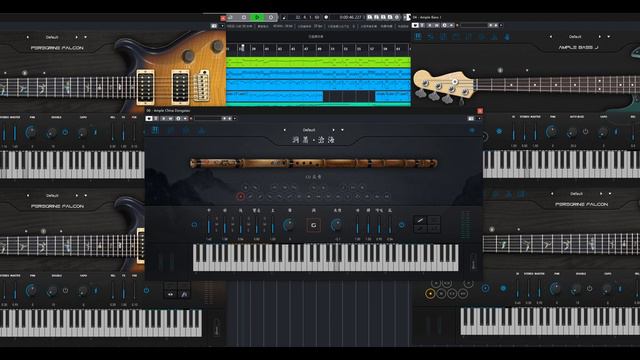
Task: Click the Default preset in top-left Peregrine Falcon
Action: [x=52, y=37]
